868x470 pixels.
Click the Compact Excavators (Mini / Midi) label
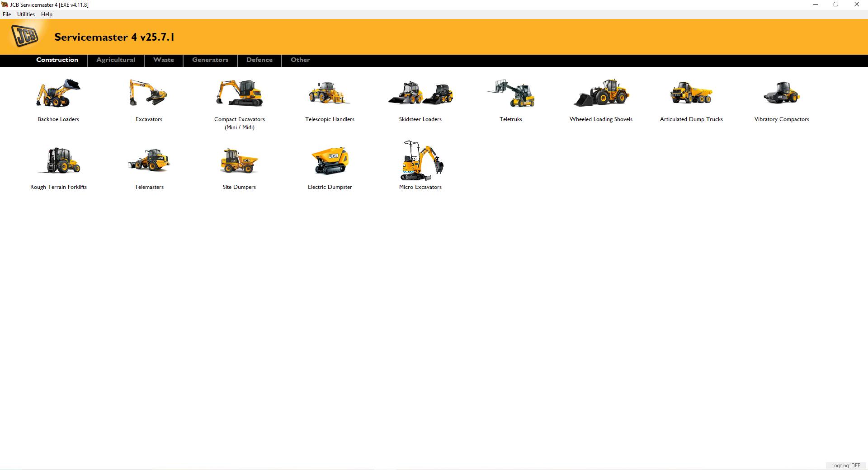coord(240,123)
